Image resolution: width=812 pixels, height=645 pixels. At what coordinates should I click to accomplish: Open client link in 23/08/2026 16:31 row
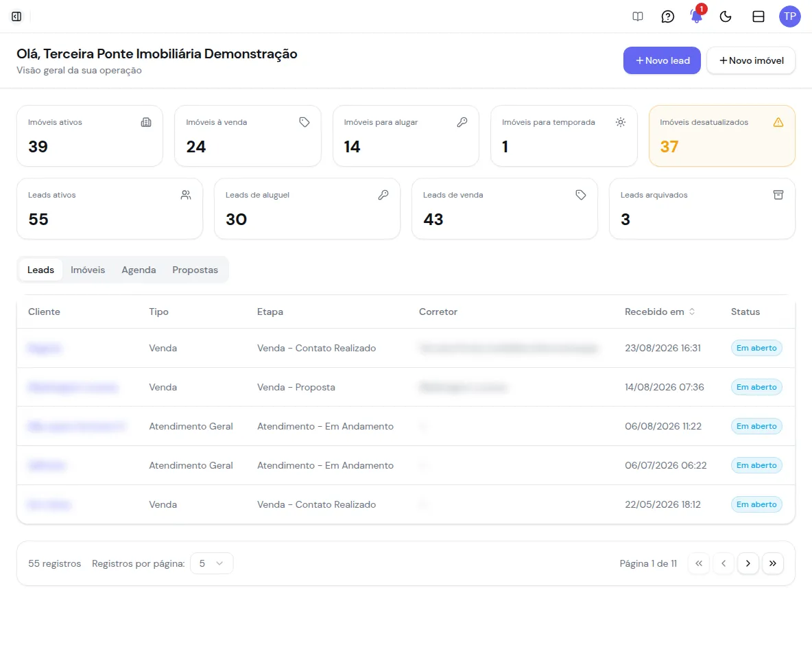pyautogui.click(x=45, y=348)
